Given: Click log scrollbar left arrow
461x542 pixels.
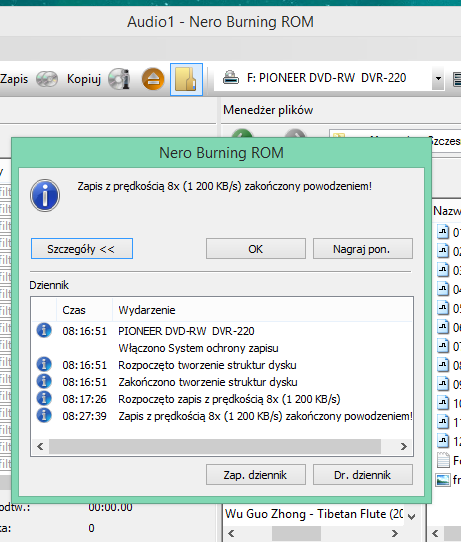Looking at the screenshot, I should (x=40, y=446).
